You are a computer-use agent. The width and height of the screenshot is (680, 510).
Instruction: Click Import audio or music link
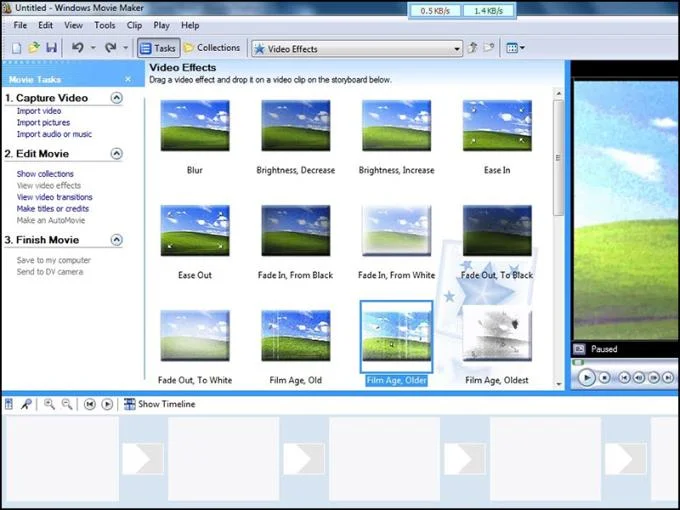[x=54, y=134]
